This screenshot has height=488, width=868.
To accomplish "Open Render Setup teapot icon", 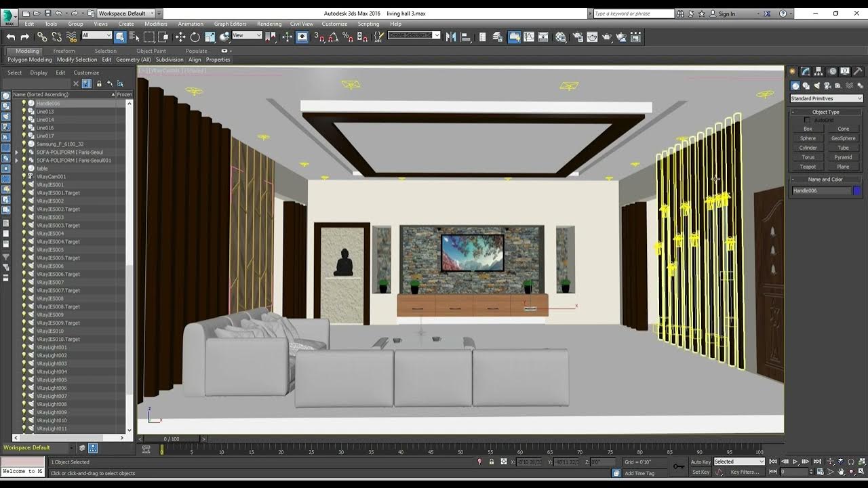I will coord(577,37).
